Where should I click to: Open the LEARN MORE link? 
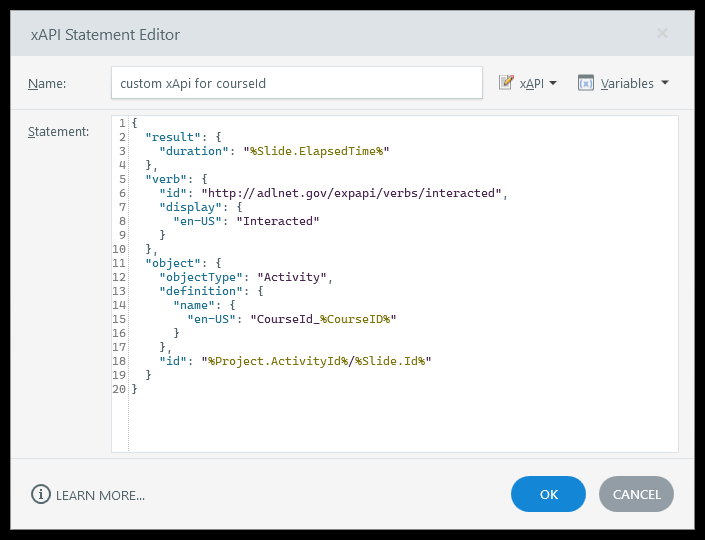coord(100,495)
